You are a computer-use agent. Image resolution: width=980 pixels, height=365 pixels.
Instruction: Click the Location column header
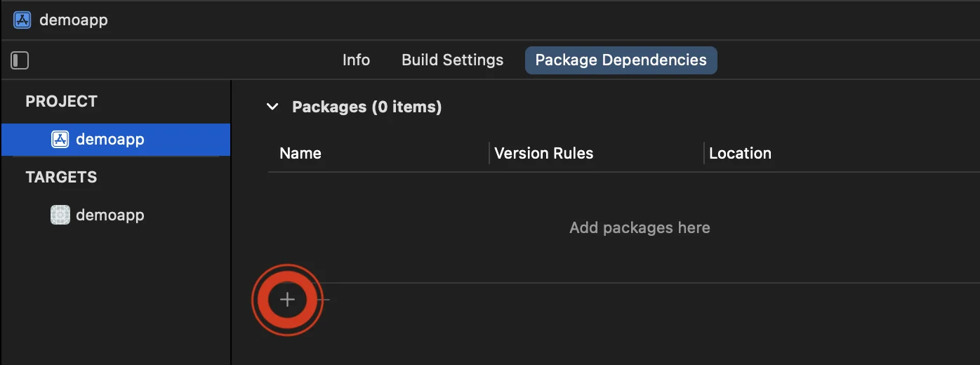click(740, 153)
